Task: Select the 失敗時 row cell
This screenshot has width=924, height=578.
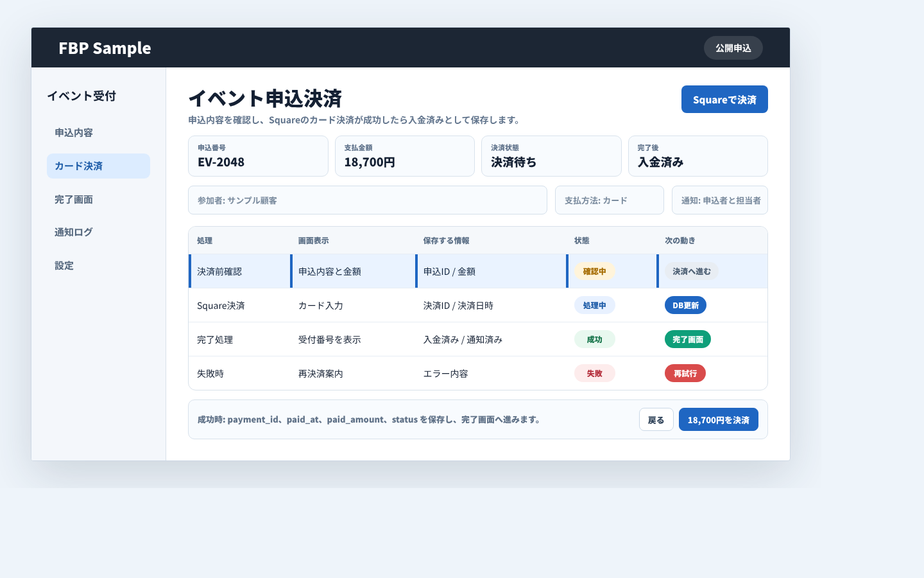Action: [x=239, y=373]
